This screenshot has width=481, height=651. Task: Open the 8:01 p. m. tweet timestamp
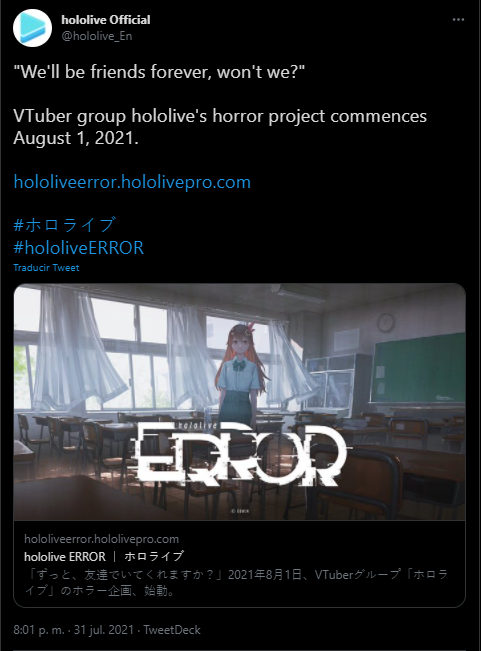(x=39, y=630)
